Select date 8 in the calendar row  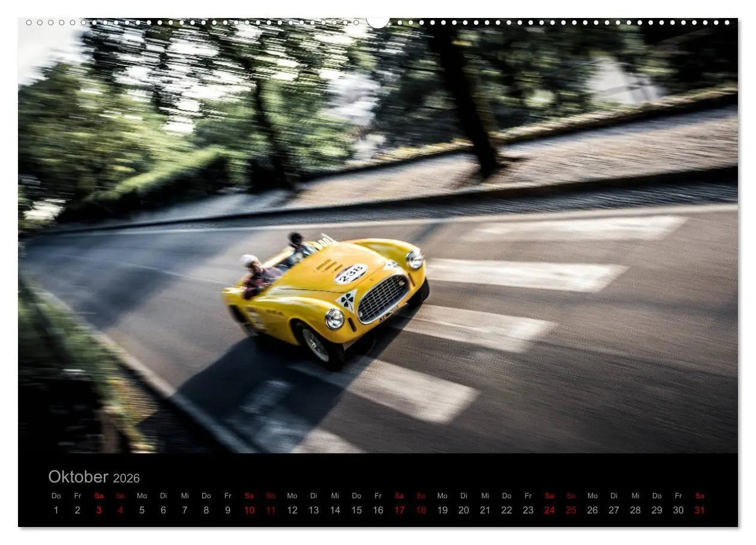pos(206,510)
